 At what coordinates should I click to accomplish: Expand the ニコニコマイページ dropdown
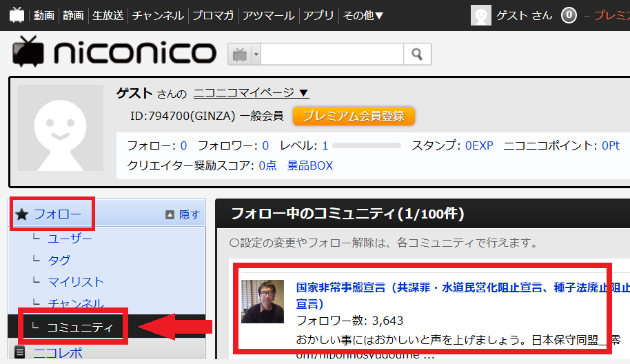pos(251,93)
